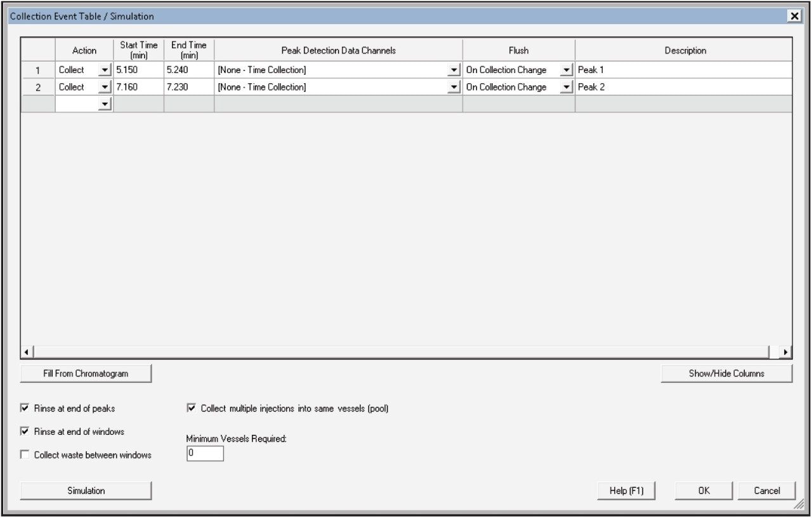Image resolution: width=812 pixels, height=518 pixels.
Task: Click the Cancel button
Action: pos(766,491)
